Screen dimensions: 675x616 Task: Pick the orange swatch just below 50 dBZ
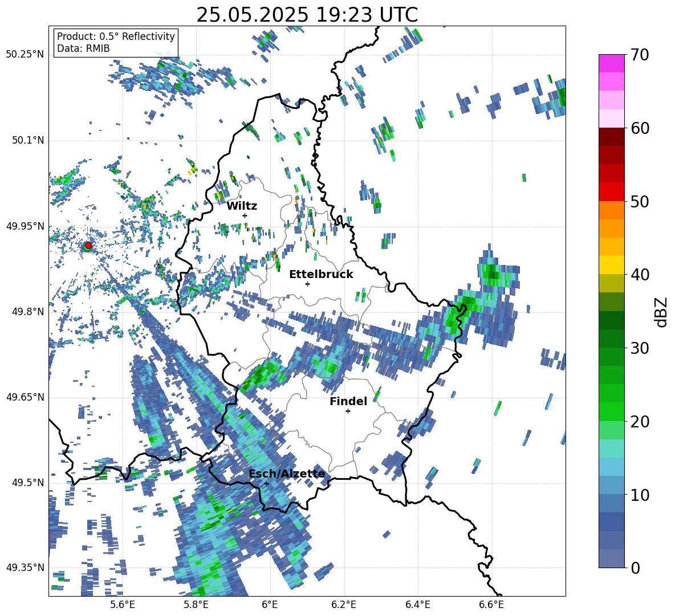[611, 210]
